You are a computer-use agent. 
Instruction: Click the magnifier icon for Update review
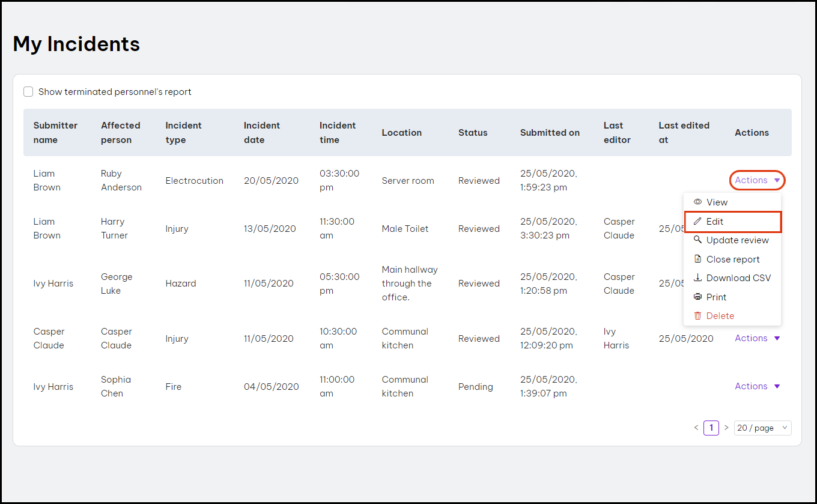(697, 240)
